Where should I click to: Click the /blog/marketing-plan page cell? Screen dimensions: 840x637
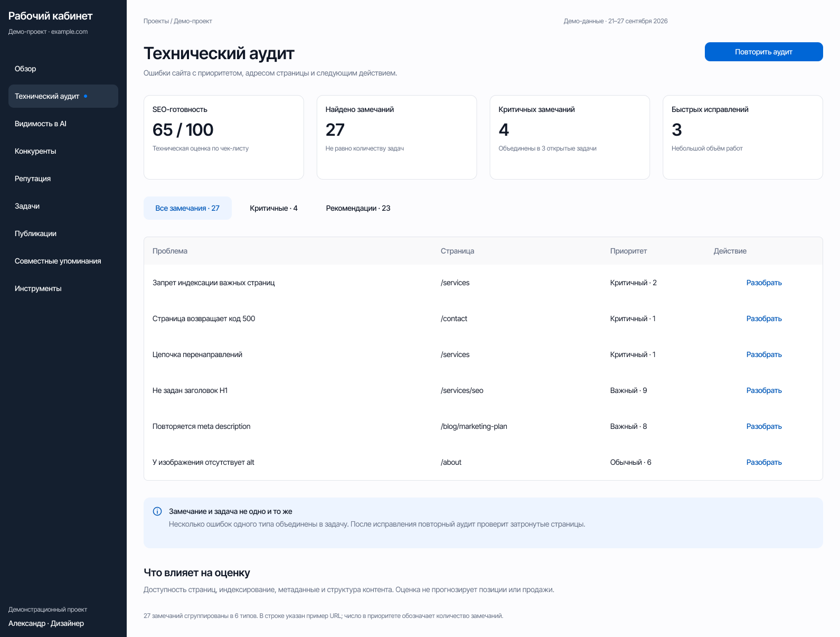coord(474,426)
